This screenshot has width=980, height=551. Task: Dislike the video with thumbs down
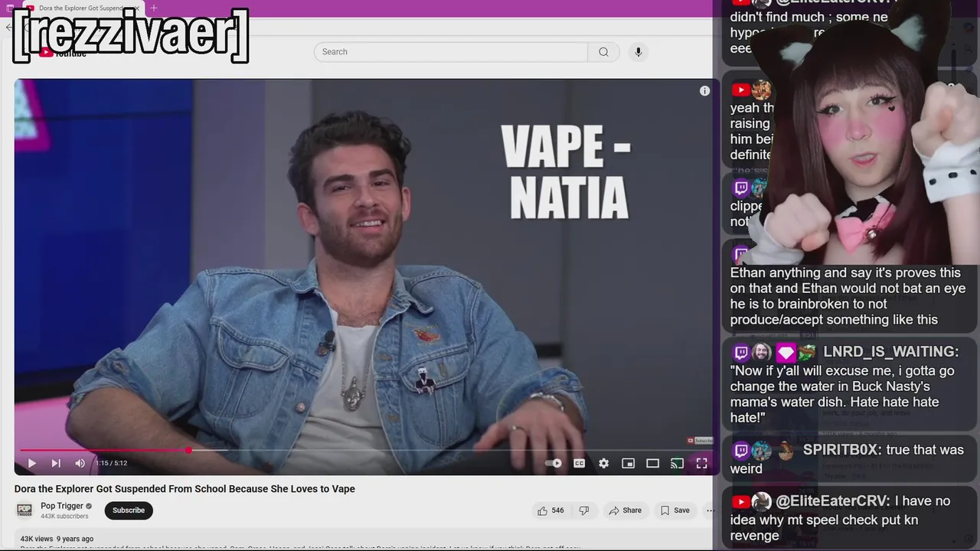coord(584,510)
